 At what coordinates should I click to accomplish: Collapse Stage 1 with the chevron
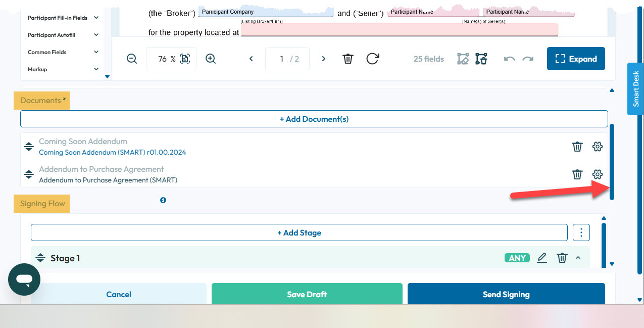pos(578,258)
